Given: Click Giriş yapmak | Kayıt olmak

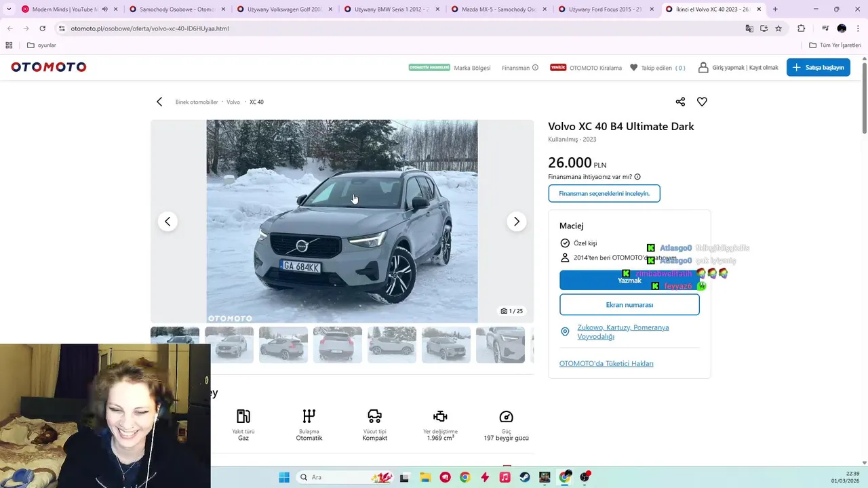Looking at the screenshot, I should [x=745, y=68].
